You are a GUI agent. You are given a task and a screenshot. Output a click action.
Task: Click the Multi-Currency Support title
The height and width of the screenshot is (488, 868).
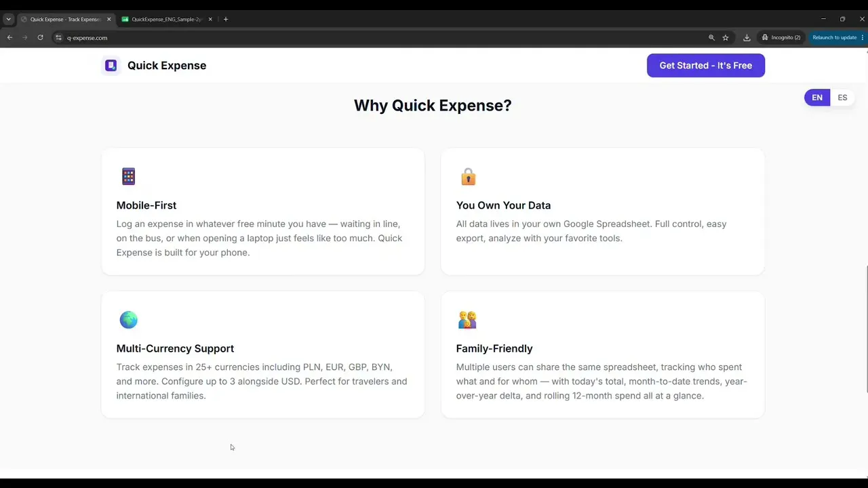tap(175, 348)
